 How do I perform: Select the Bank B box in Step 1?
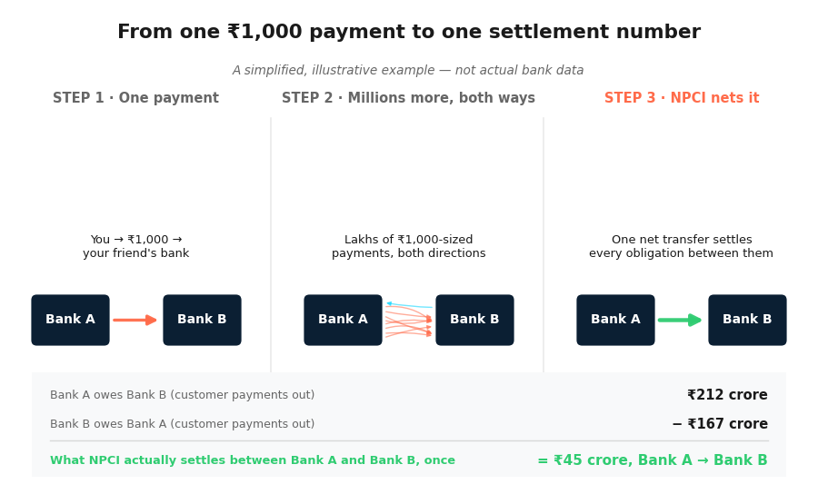click(202, 320)
